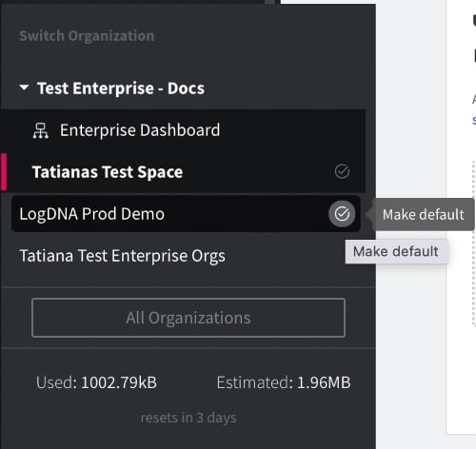Click the All Organizations button
476x449 pixels.
coord(188,318)
